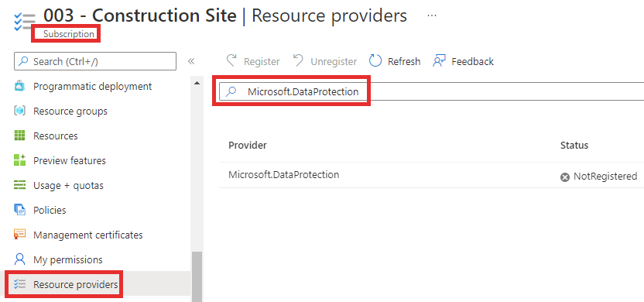Click the 003 - Construction Site title
The width and height of the screenshot is (644, 302).
tap(140, 15)
